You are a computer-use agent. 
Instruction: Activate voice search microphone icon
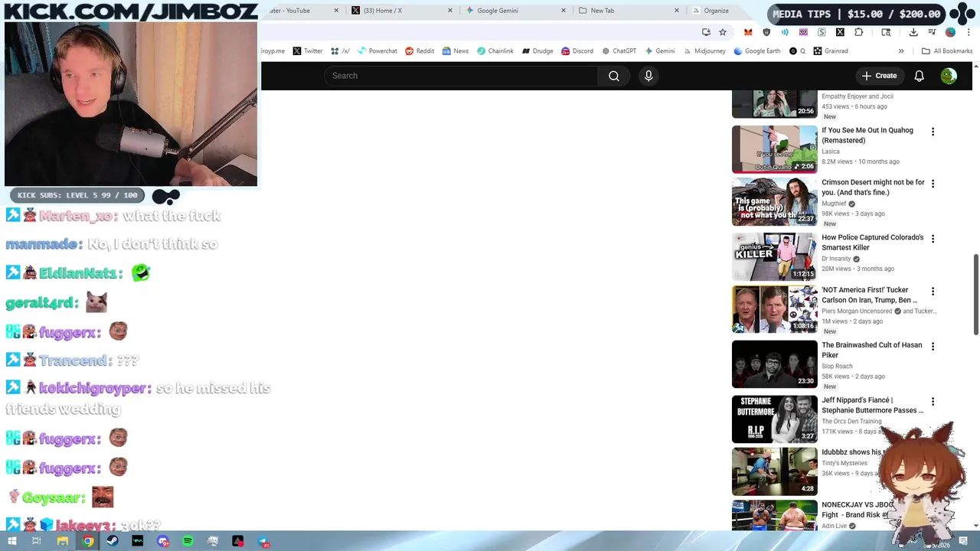point(648,76)
